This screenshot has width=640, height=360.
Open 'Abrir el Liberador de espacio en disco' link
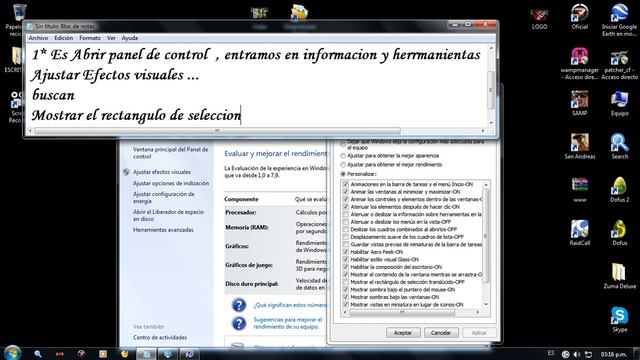(x=168, y=216)
